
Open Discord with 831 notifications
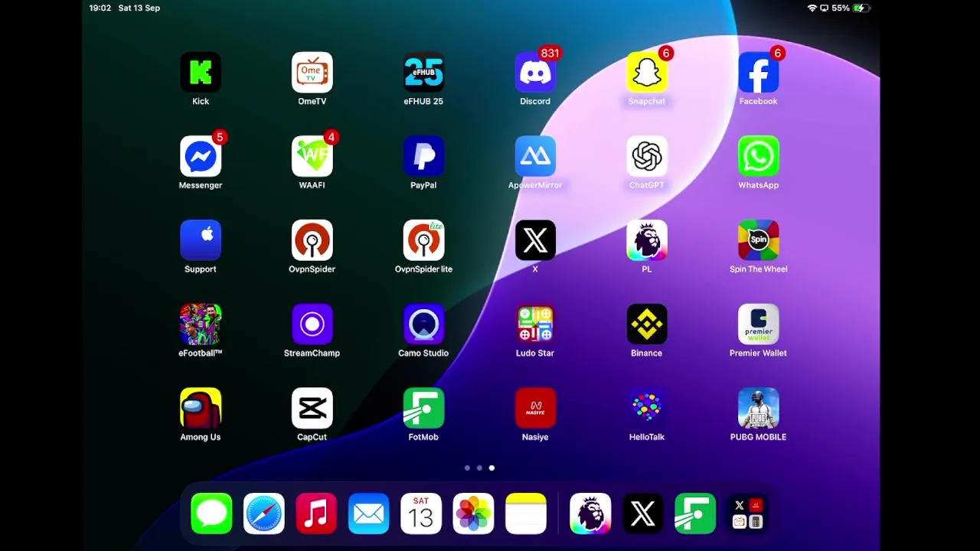point(535,73)
